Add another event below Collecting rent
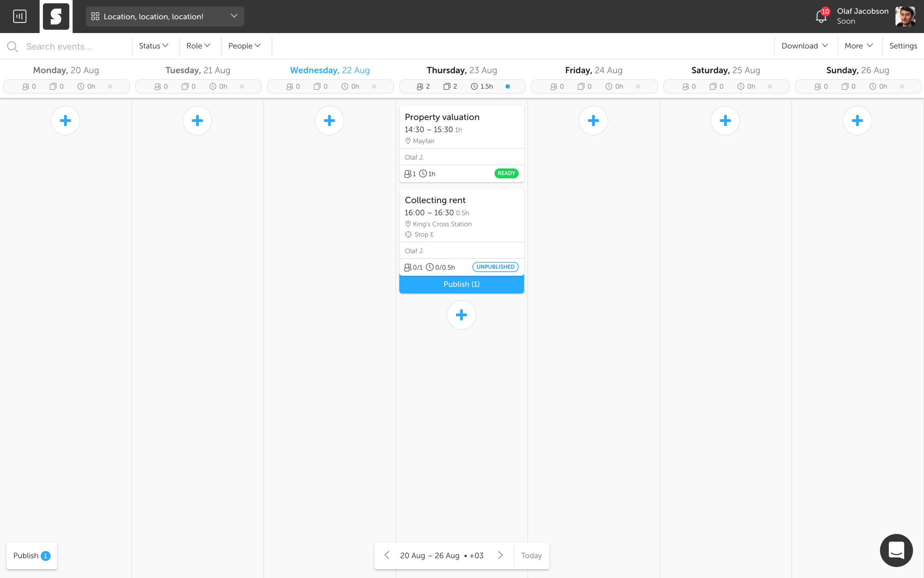Image resolution: width=924 pixels, height=578 pixels. point(461,315)
